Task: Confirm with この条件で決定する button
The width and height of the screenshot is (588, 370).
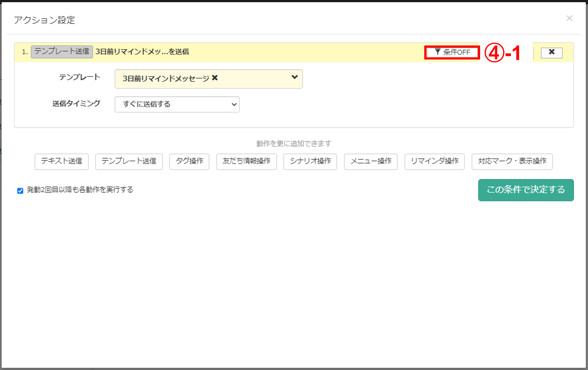Action: pyautogui.click(x=526, y=190)
